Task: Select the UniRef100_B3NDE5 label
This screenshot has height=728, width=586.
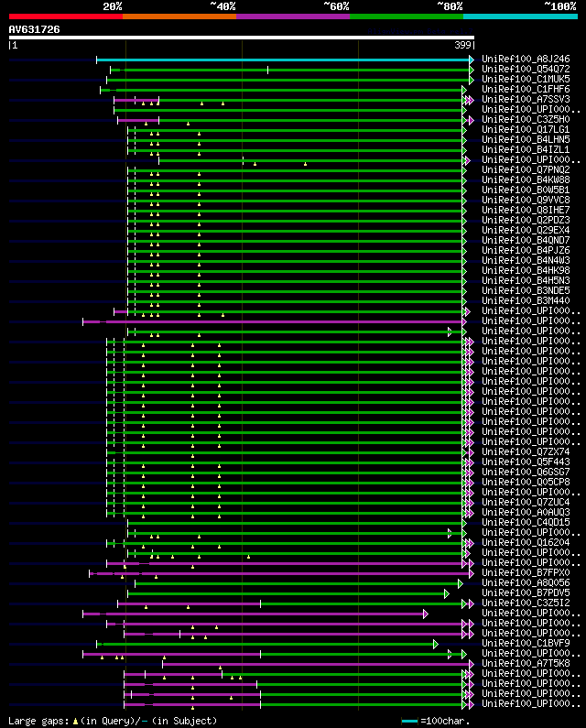Action: pos(526,290)
